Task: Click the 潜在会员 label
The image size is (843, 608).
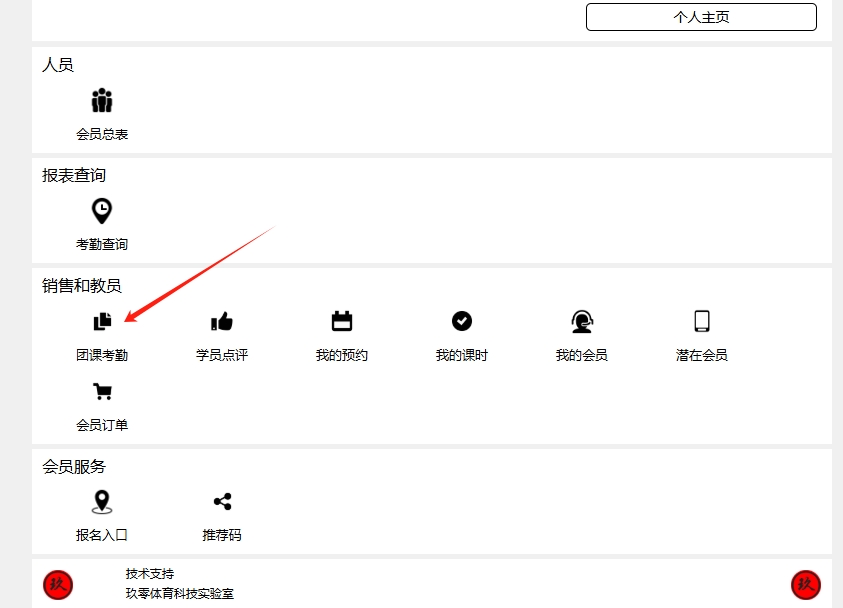Action: coord(702,355)
